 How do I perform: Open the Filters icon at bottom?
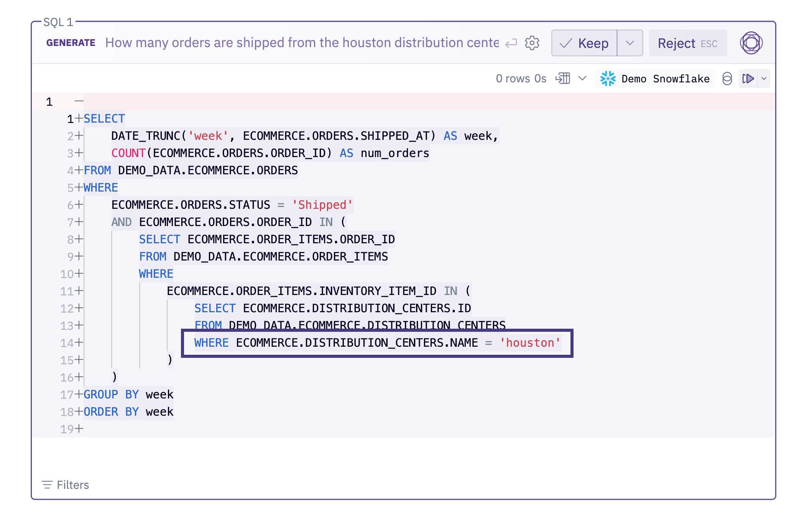47,485
